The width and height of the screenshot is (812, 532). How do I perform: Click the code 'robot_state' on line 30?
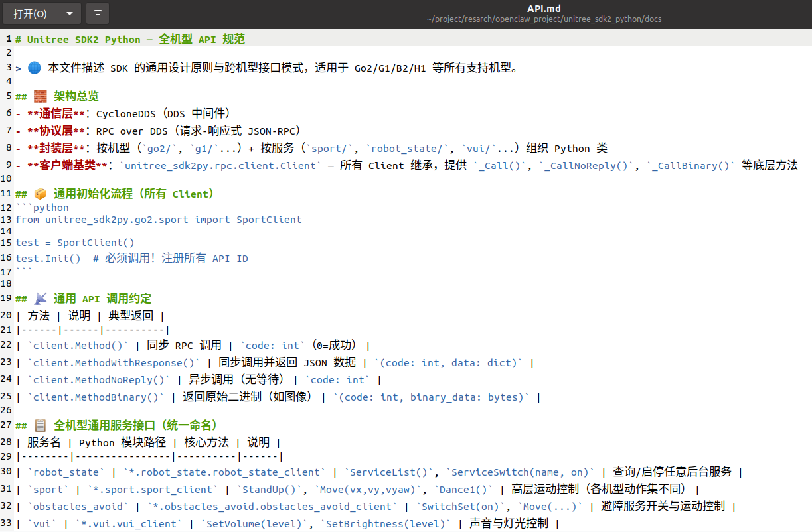point(66,472)
